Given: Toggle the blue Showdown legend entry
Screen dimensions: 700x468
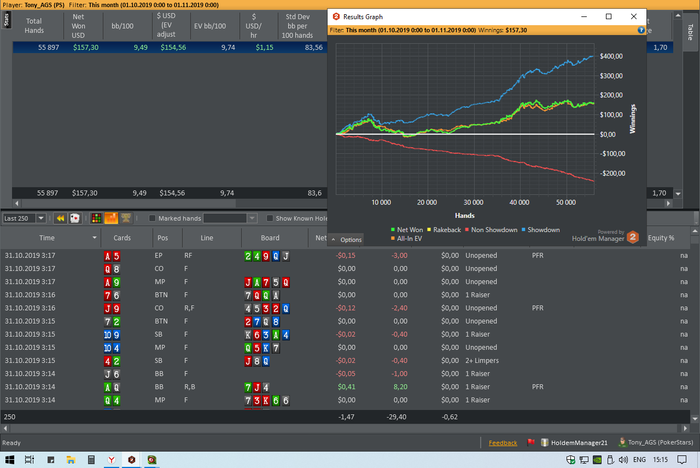Looking at the screenshot, I should coord(540,230).
